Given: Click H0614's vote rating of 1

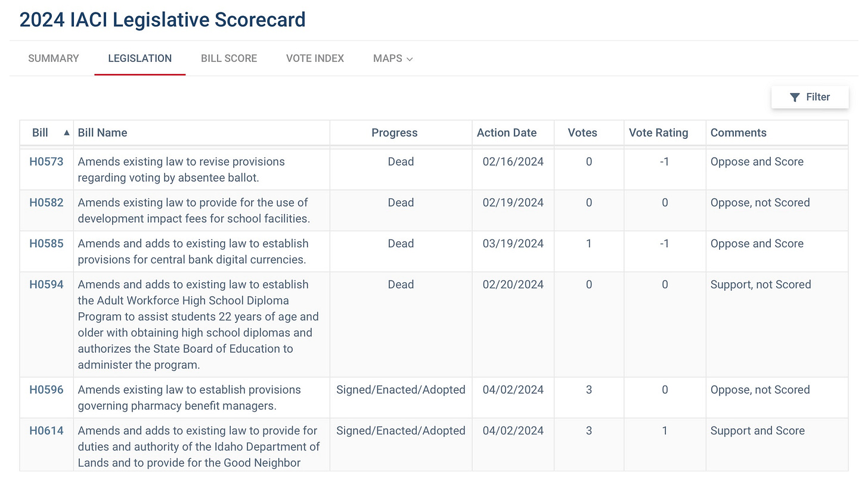Looking at the screenshot, I should 665,431.
